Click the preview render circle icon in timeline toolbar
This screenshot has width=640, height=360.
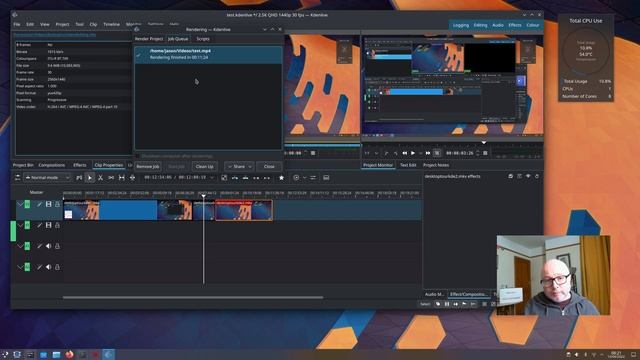(296, 178)
